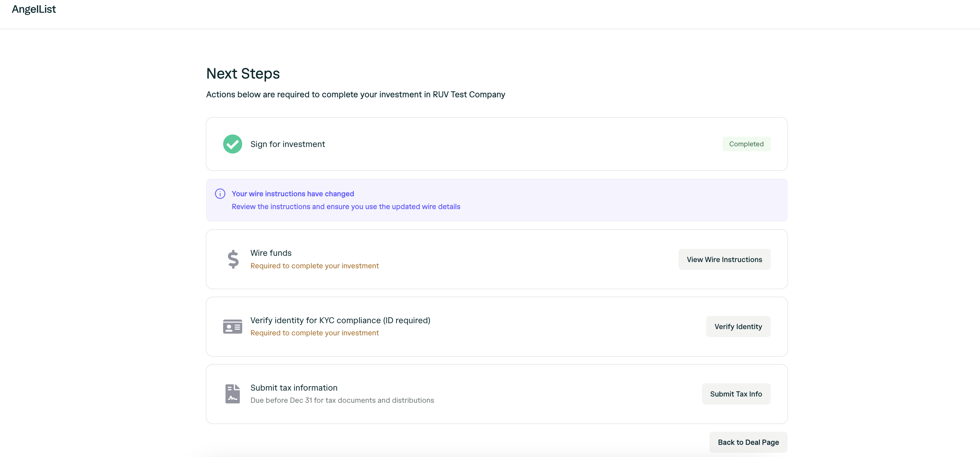The image size is (980, 457).
Task: Click the 'Submit tax information' step title
Action: [x=294, y=387]
